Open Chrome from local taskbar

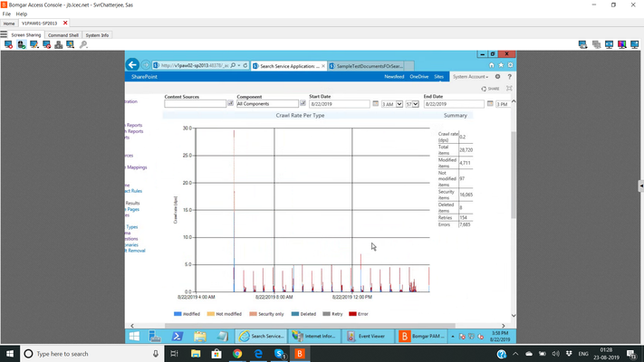(237, 354)
